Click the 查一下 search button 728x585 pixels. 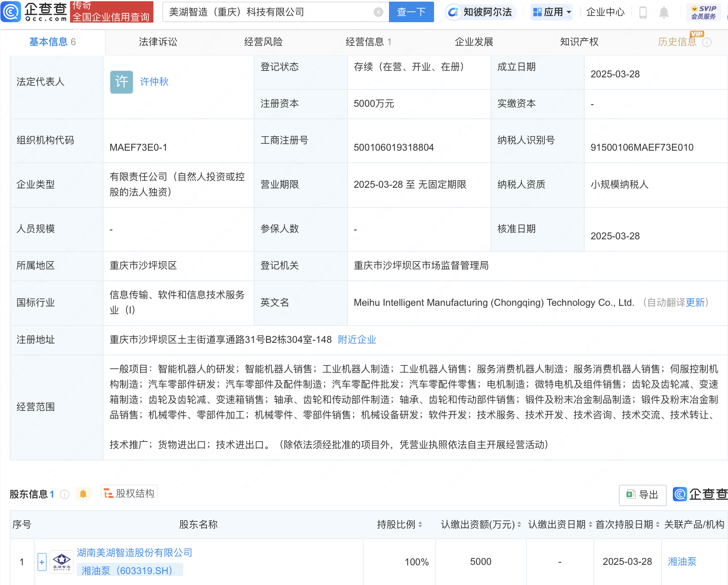(x=411, y=12)
